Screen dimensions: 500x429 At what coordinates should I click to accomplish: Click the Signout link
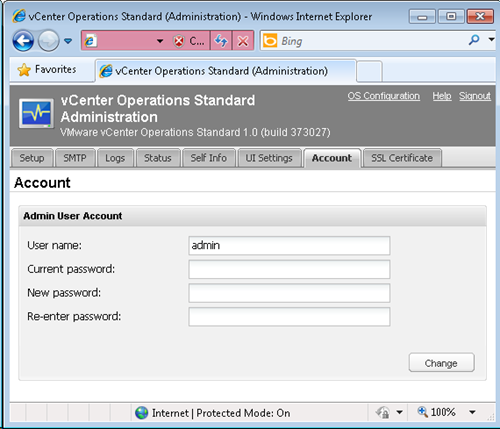click(475, 96)
